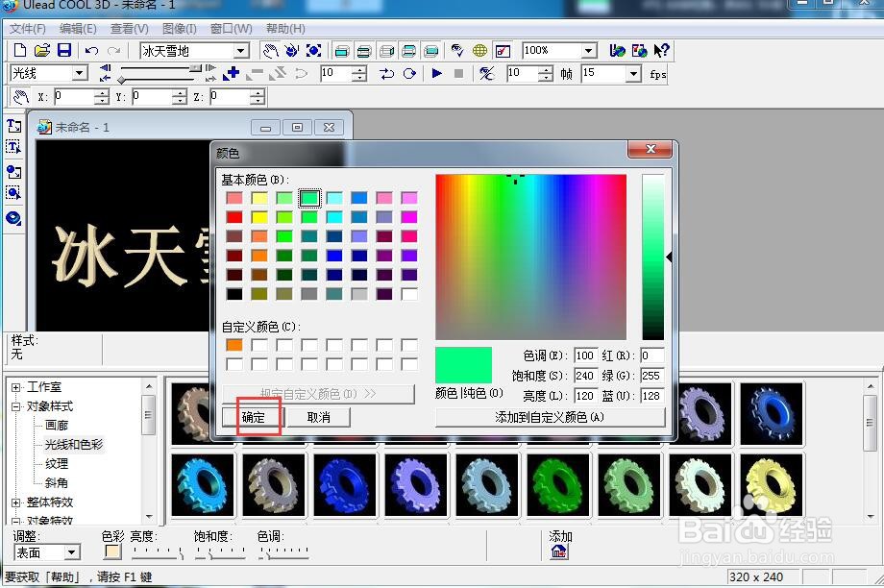Open a file with the Open icon
Screen dimensions: 884x588
tap(42, 51)
